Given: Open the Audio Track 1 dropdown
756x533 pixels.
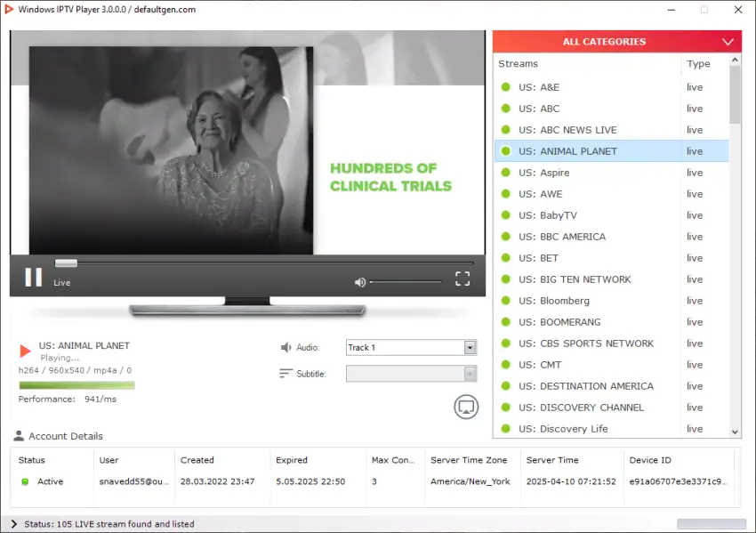Looking at the screenshot, I should tap(411, 347).
